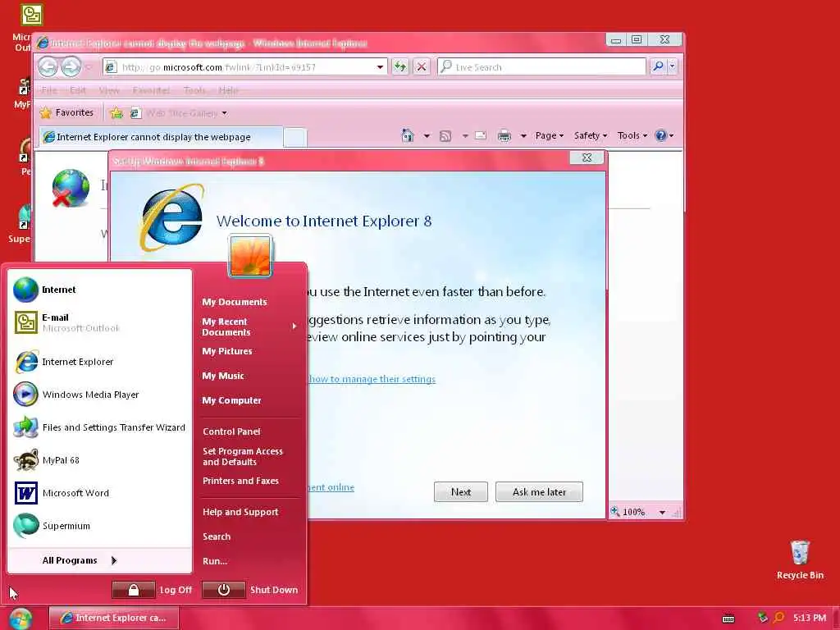Click into the address bar URL field
The image size is (840, 630).
[246, 67]
